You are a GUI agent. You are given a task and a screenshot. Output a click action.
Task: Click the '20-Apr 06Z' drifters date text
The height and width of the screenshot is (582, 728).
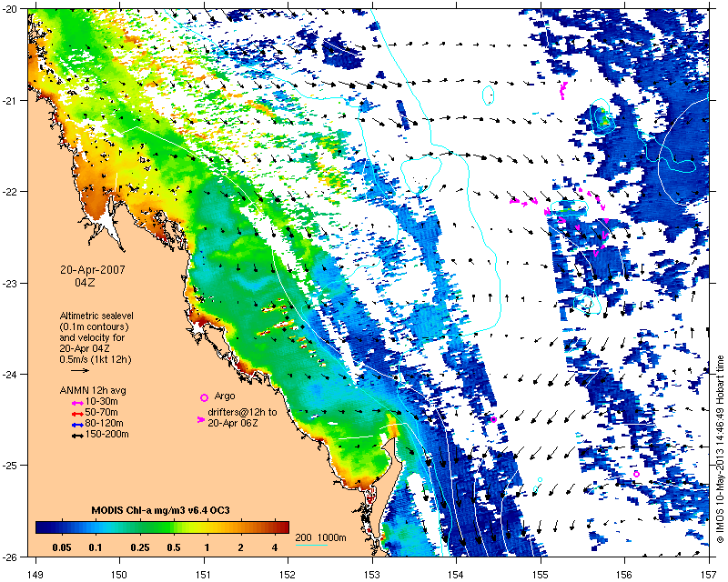coord(233,423)
